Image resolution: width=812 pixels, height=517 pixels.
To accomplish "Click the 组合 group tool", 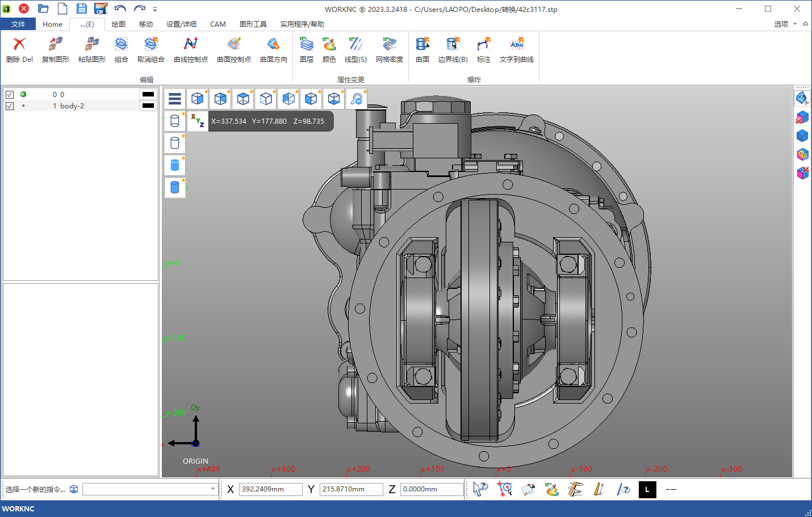I will pyautogui.click(x=122, y=49).
